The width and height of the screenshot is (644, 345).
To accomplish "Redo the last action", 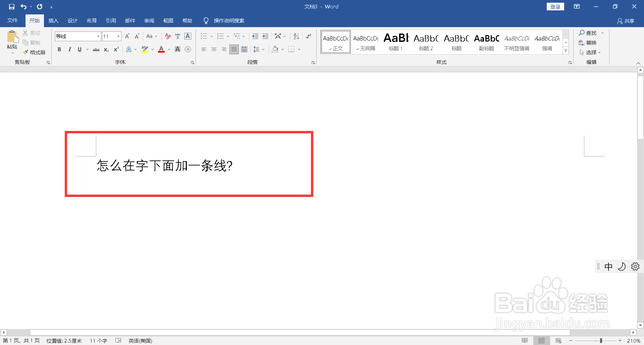I will point(40,7).
